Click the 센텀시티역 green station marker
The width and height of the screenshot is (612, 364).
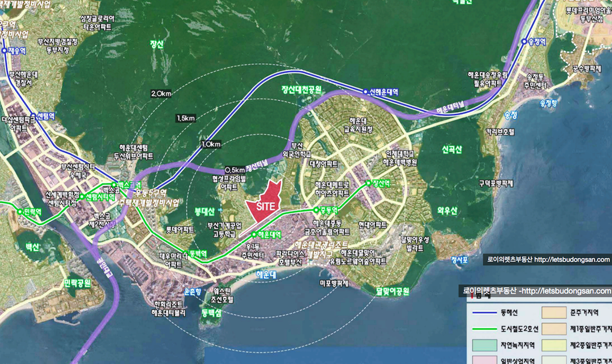82,197
